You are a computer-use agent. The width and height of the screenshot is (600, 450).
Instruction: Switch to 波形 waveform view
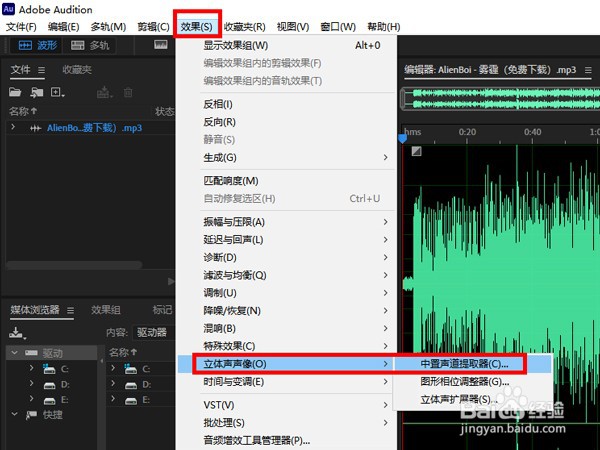point(38,46)
